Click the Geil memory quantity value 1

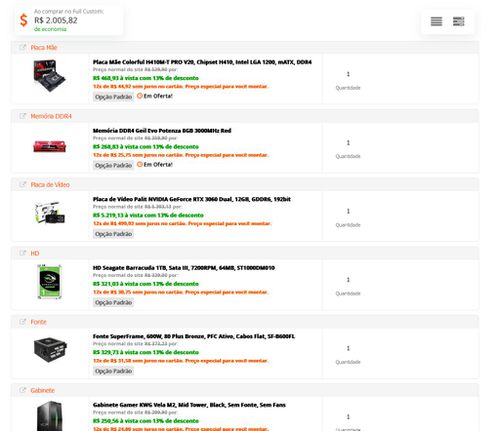[348, 143]
